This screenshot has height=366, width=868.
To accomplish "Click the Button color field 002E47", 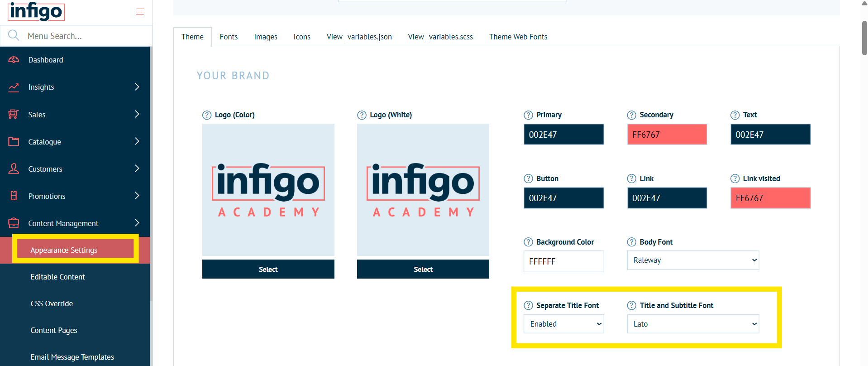I will (563, 198).
